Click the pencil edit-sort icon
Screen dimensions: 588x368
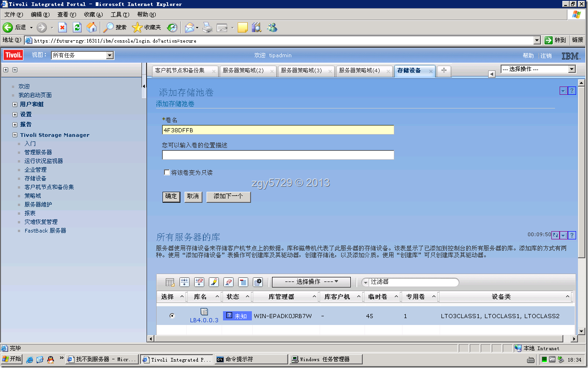(x=214, y=282)
